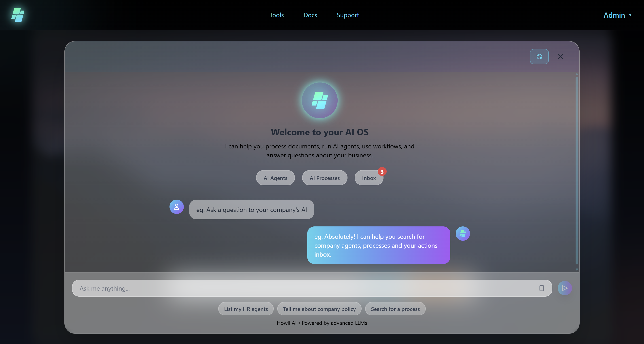Click the Howll logo in top-left corner
The height and width of the screenshot is (344, 644).
point(18,15)
